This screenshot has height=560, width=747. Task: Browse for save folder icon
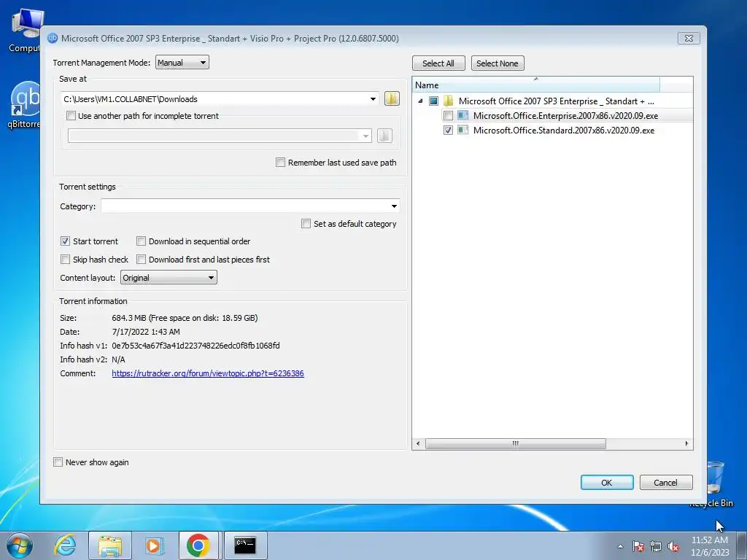(x=392, y=98)
